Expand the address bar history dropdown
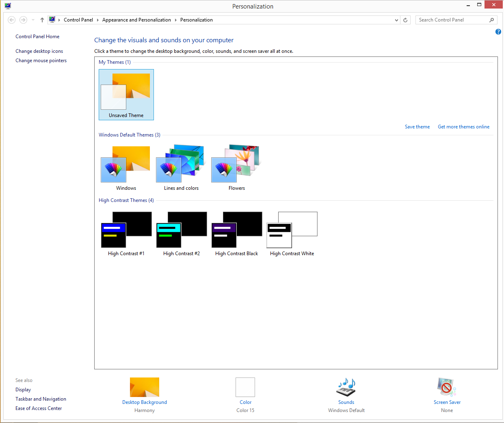The image size is (504, 423). (x=397, y=20)
